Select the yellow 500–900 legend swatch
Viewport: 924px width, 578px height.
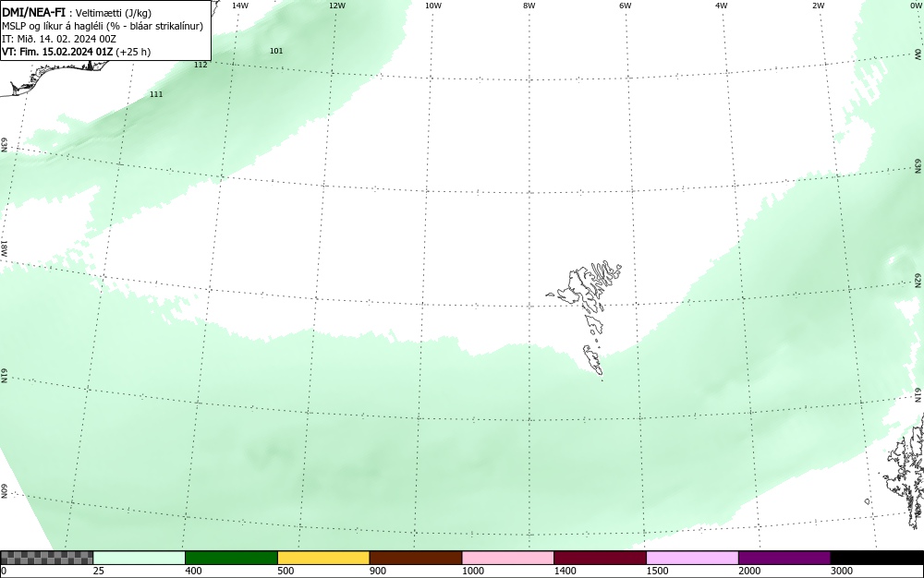point(323,558)
